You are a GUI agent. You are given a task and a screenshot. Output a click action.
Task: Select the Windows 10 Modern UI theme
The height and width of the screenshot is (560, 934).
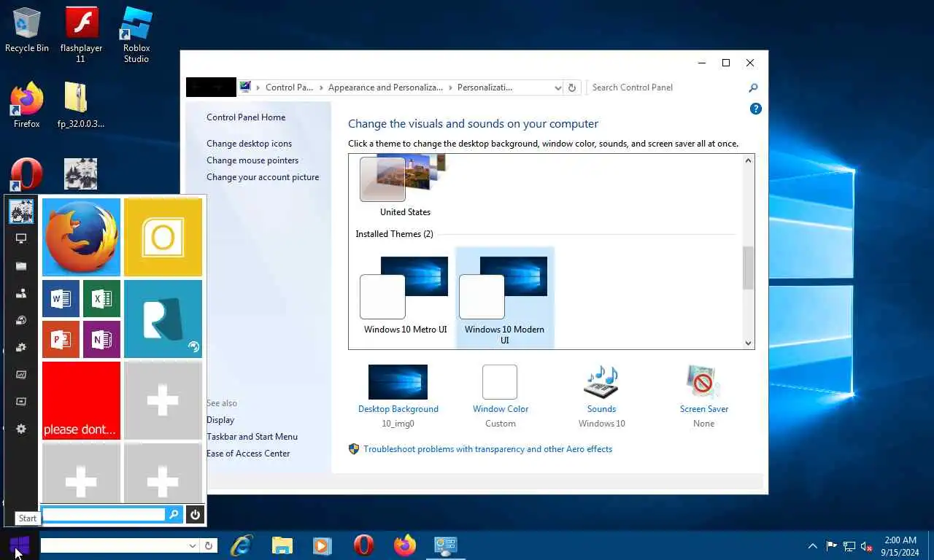[504, 297]
